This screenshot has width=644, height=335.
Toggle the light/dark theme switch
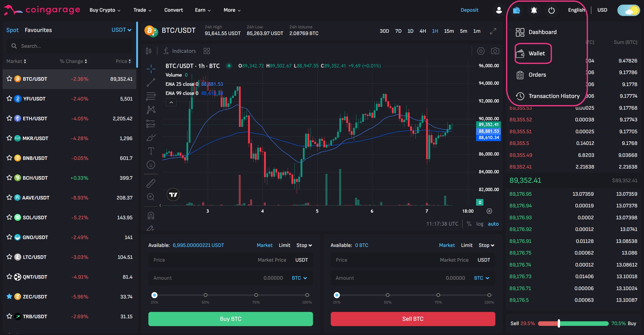629,10
